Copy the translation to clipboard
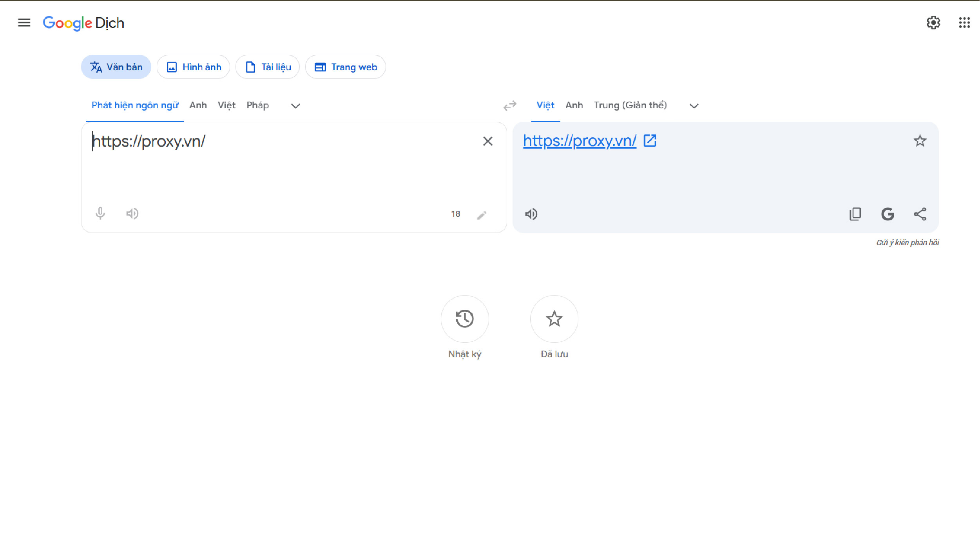The height and width of the screenshot is (536, 980). point(855,214)
